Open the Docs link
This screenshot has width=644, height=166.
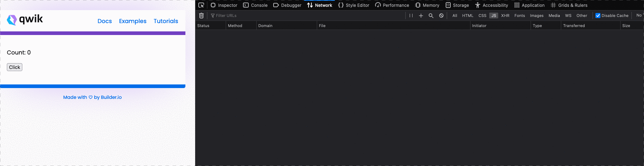105,21
